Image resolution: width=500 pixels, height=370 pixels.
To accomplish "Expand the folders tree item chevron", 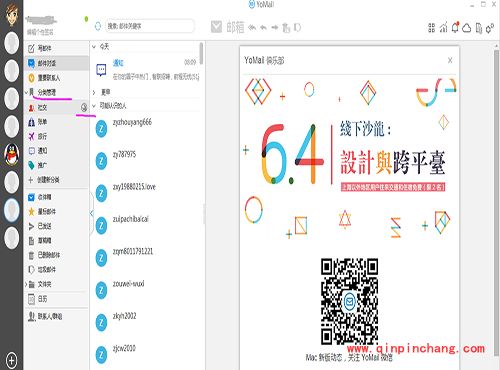I will 26,284.
